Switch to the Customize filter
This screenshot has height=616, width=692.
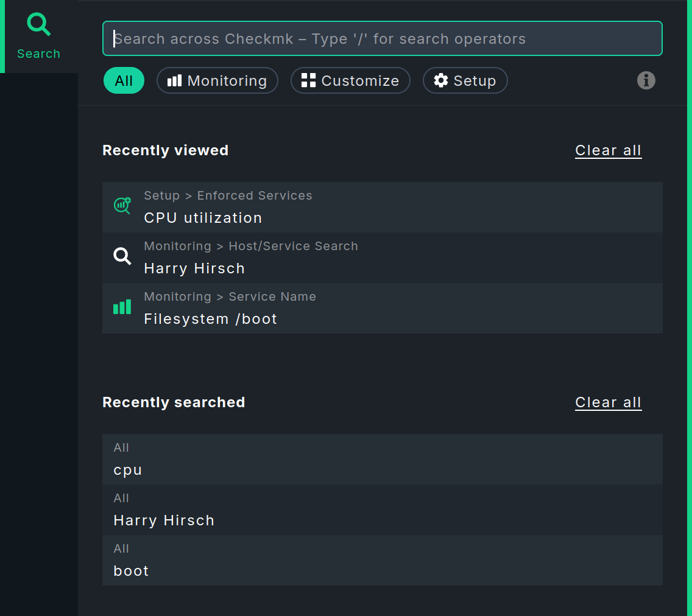click(350, 80)
